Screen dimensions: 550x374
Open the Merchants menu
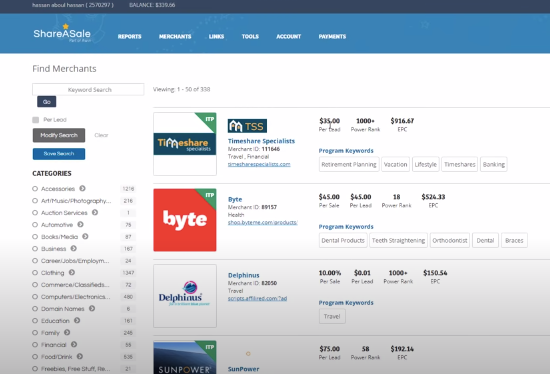tap(175, 36)
